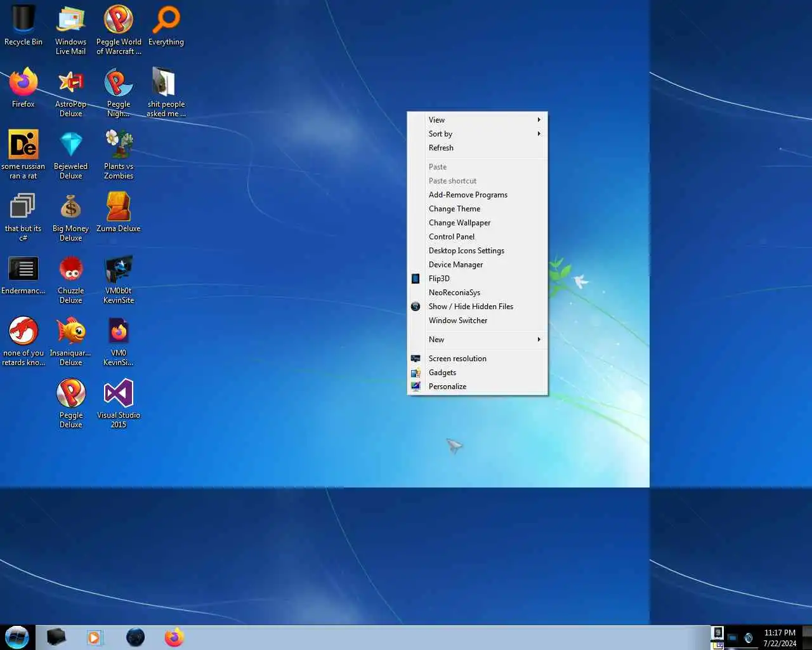
Task: Select the Chuzzle Deluxe icon
Action: click(70, 279)
